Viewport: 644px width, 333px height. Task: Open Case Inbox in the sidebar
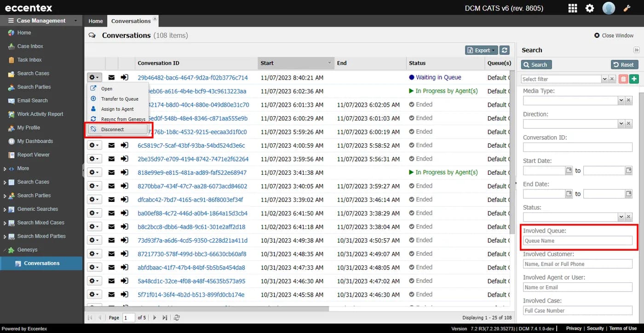(x=30, y=46)
